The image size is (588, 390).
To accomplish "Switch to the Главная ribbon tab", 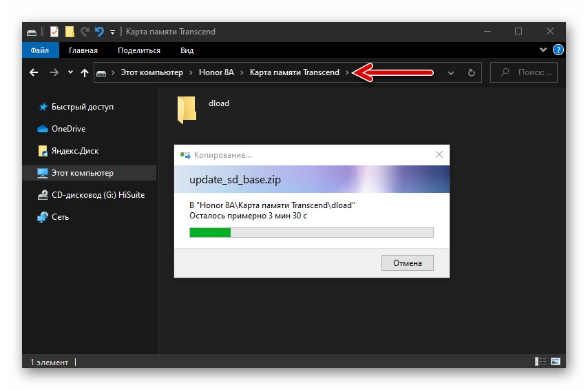I will click(83, 50).
